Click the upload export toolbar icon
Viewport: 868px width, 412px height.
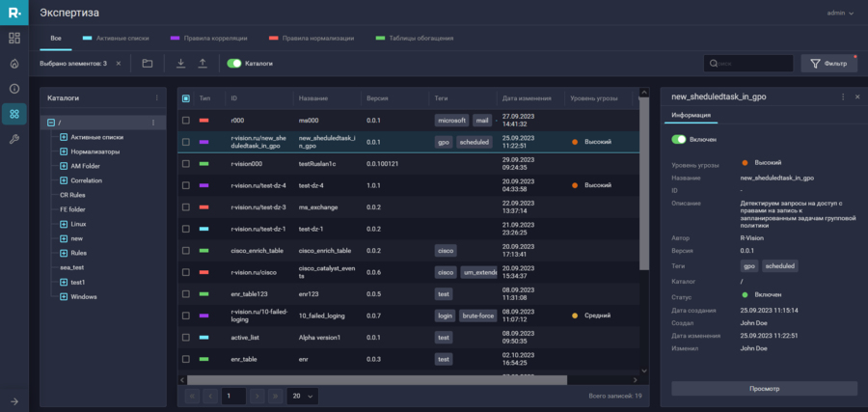(203, 64)
